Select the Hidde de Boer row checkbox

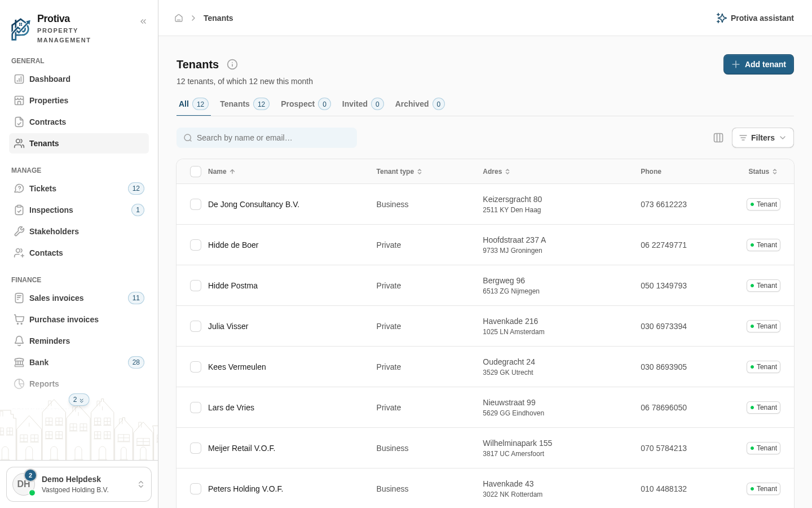click(x=196, y=245)
